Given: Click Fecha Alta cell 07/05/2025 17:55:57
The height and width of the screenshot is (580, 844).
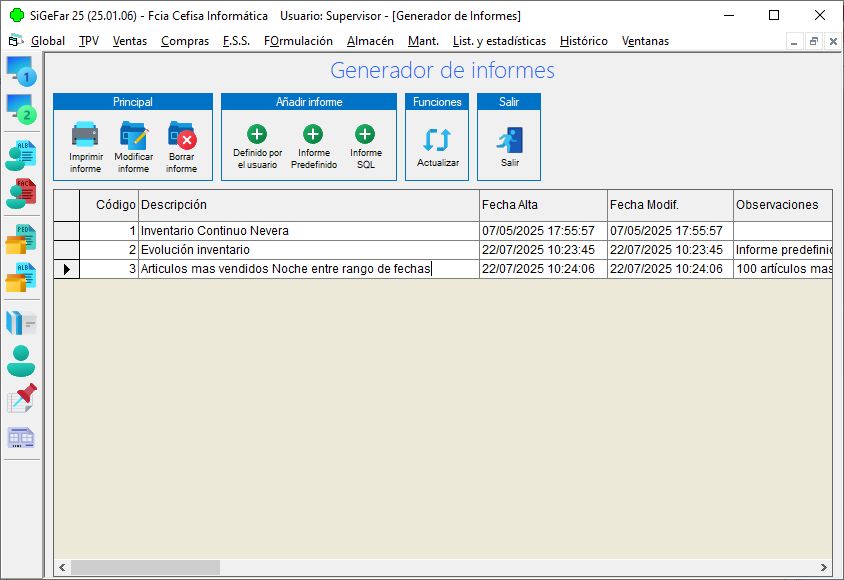Looking at the screenshot, I should tap(543, 231).
